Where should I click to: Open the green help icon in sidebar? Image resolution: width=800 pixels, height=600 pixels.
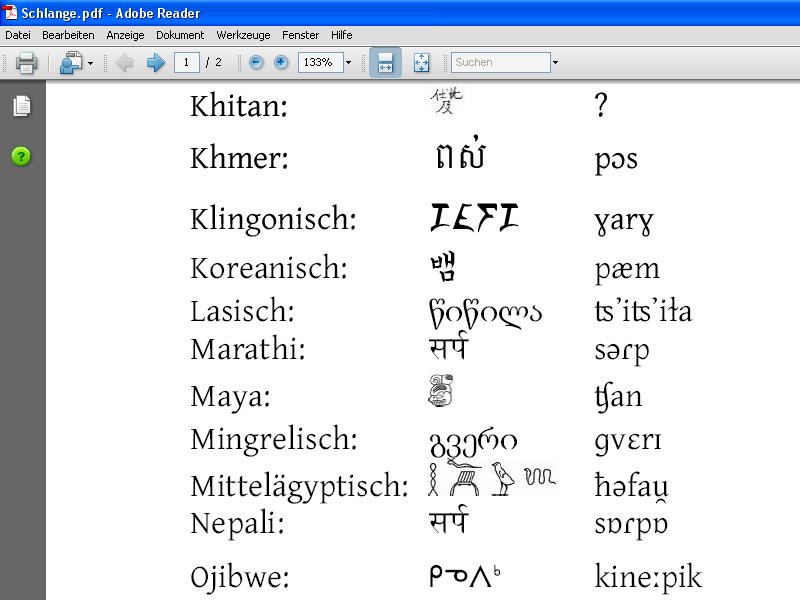pyautogui.click(x=21, y=156)
